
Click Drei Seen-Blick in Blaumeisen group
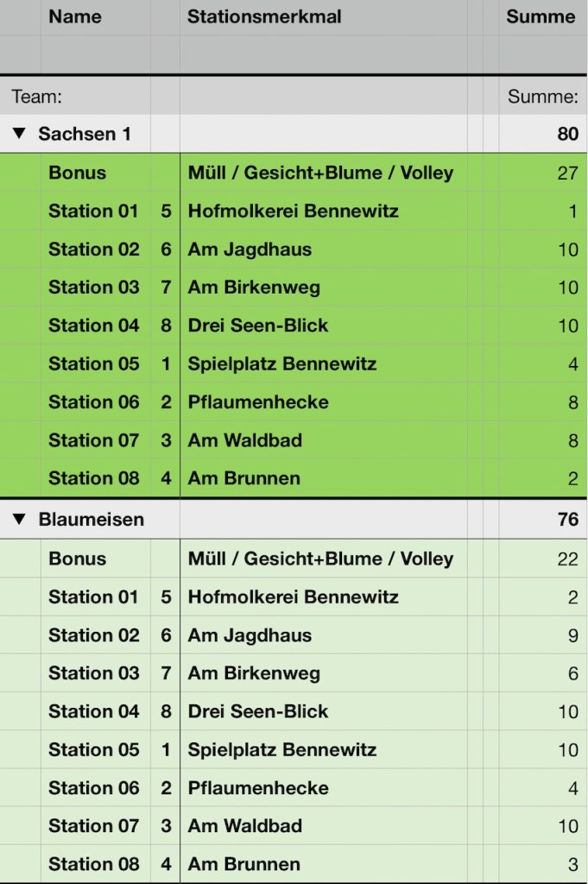coord(258,711)
